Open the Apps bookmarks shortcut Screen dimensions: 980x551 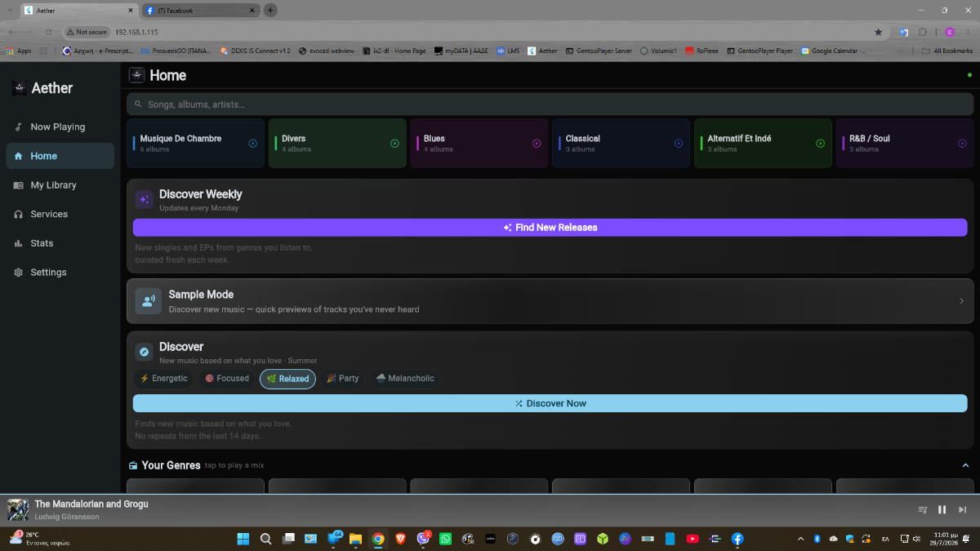(19, 51)
